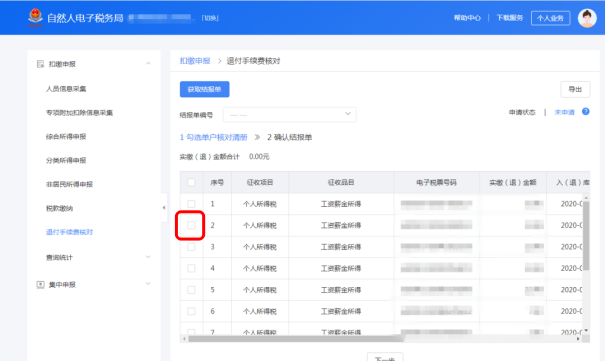Click the 个人业务 button in header

(550, 18)
